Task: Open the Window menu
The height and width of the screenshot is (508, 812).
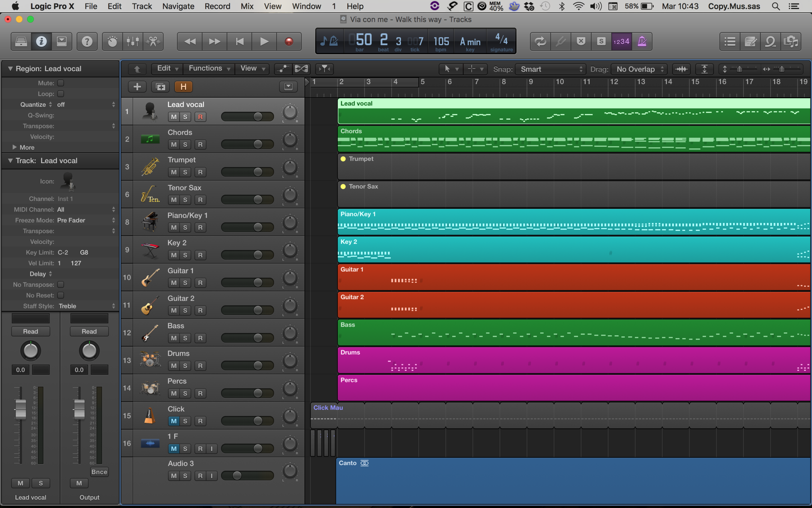Action: pyautogui.click(x=306, y=6)
